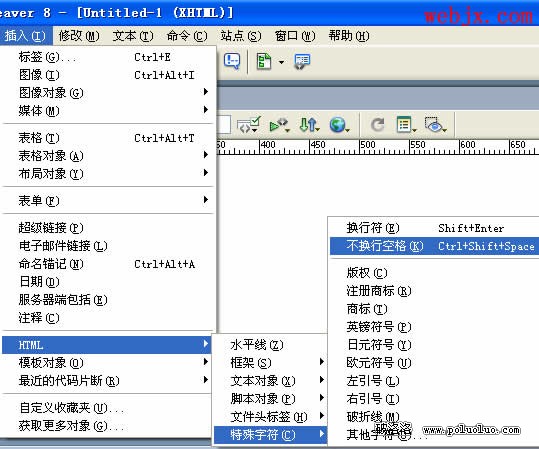The height and width of the screenshot is (449, 539).
Task: Insert 注册商标(R) symbol
Action: [x=434, y=291]
